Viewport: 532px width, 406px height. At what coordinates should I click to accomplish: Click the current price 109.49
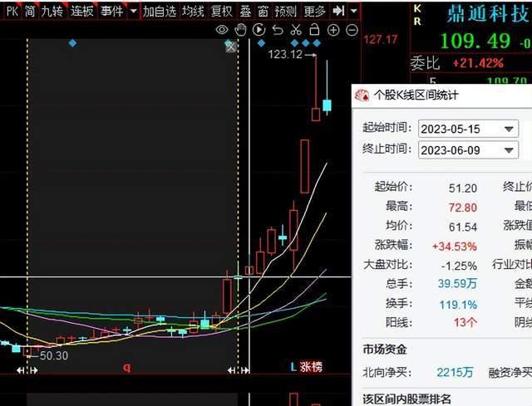475,41
